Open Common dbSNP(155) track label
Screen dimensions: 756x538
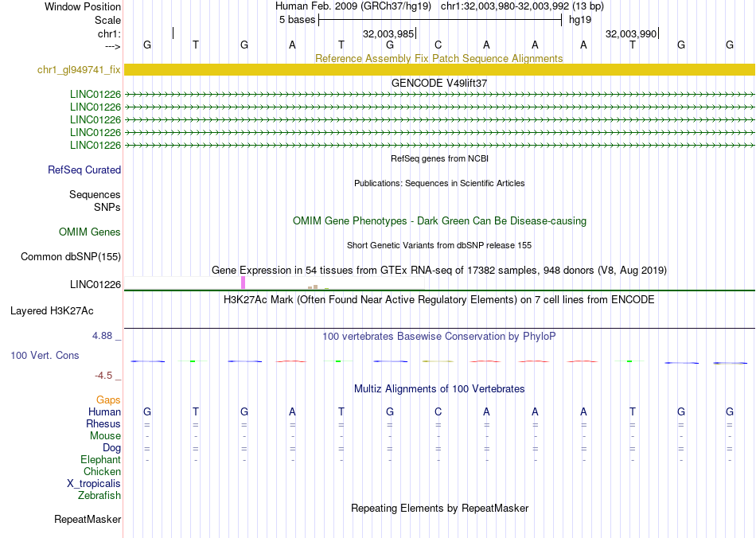[71, 256]
